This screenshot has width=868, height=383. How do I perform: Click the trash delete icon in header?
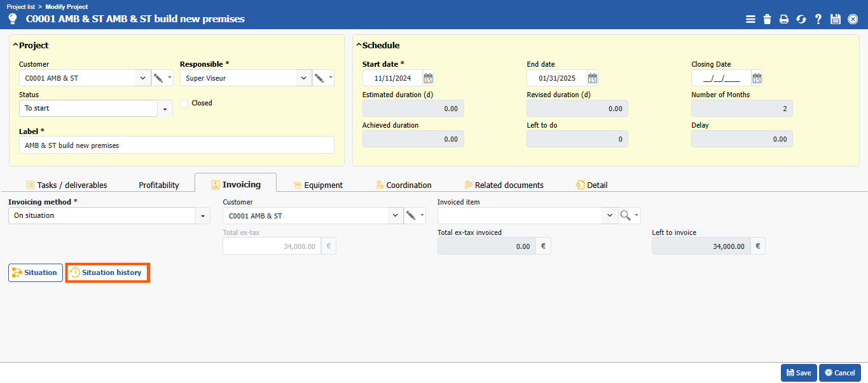point(768,19)
